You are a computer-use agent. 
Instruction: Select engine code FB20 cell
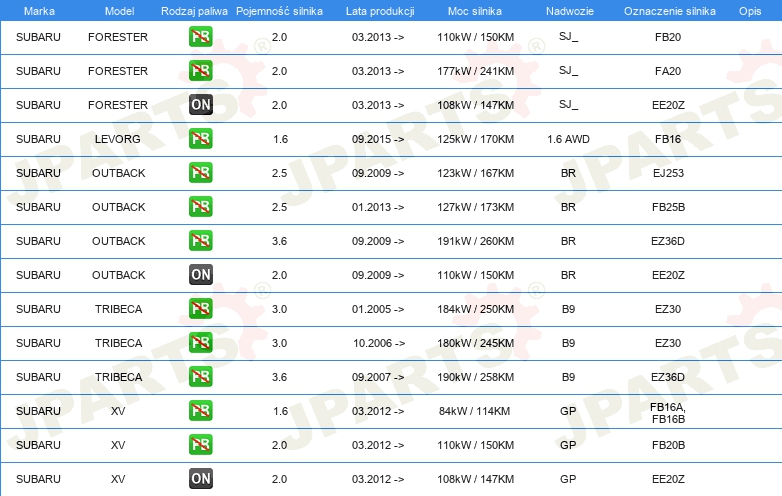[x=668, y=37]
